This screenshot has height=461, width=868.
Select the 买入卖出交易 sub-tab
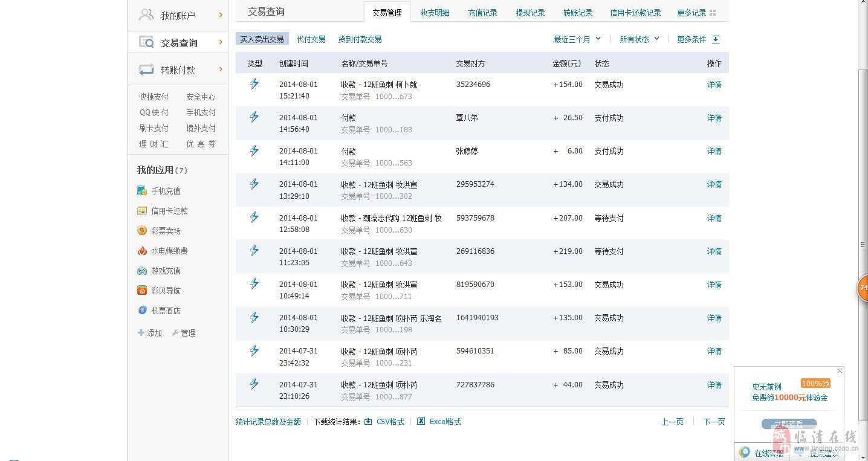(x=262, y=39)
